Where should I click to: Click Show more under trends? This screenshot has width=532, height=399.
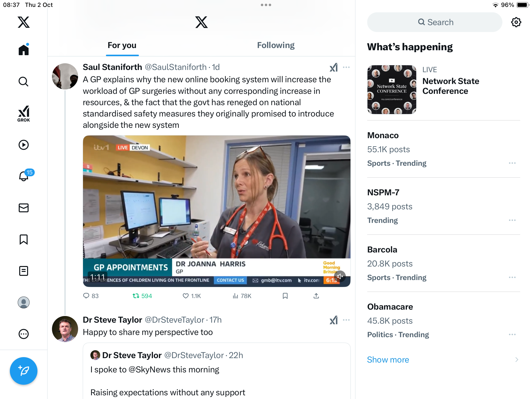(x=388, y=360)
